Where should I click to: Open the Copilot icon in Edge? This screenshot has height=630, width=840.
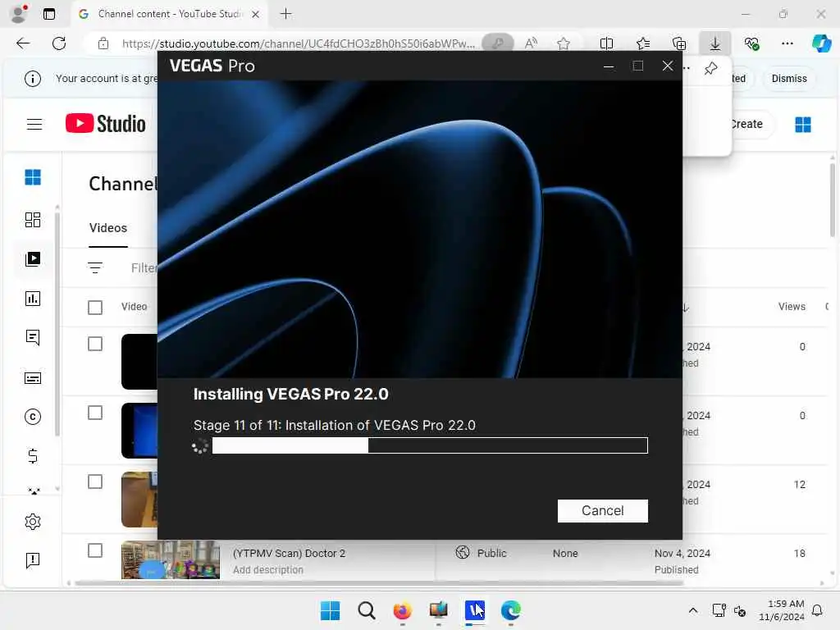click(822, 43)
